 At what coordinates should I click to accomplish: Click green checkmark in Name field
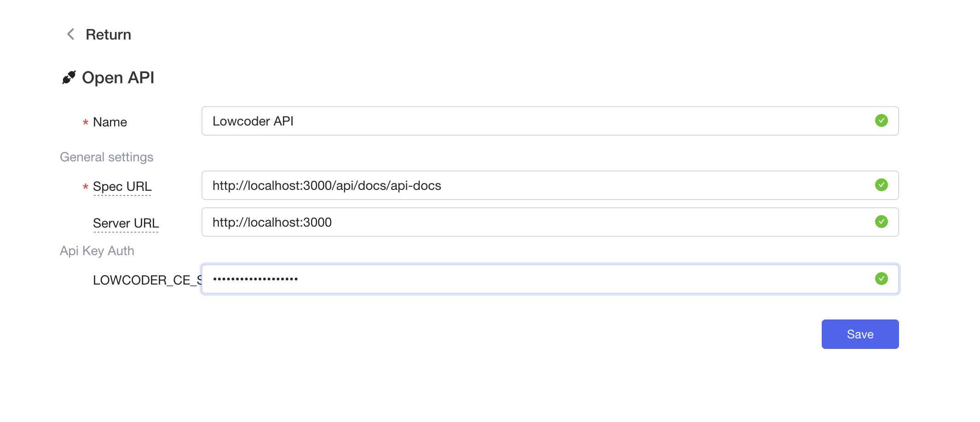(881, 120)
